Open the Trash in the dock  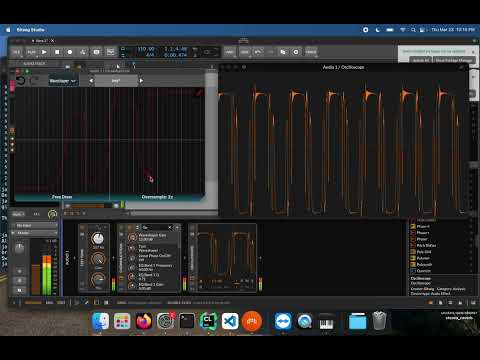click(379, 321)
